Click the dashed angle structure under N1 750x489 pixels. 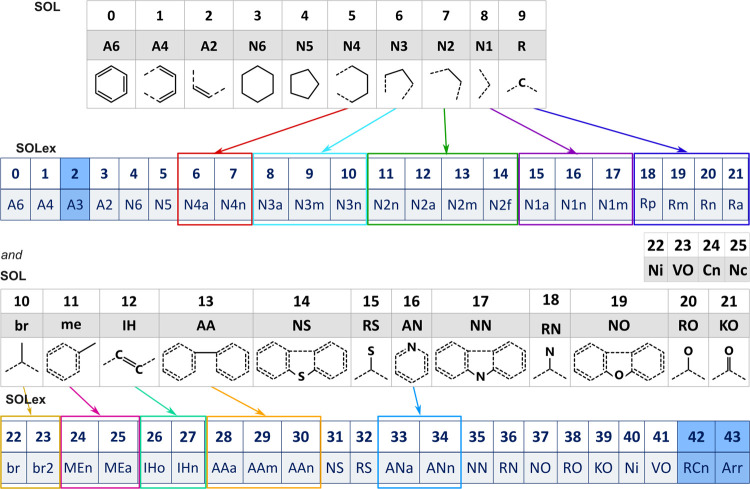484,84
